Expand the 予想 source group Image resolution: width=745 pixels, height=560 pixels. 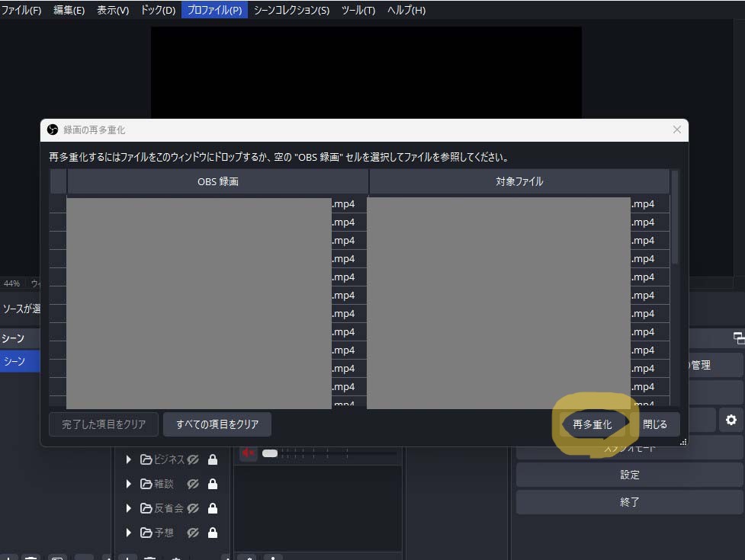click(128, 533)
